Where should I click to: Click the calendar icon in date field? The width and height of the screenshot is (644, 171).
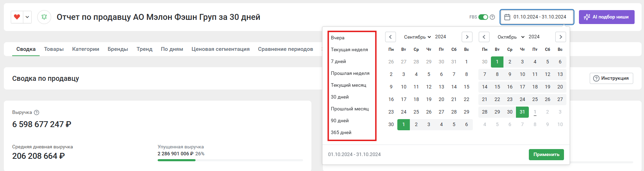click(507, 17)
